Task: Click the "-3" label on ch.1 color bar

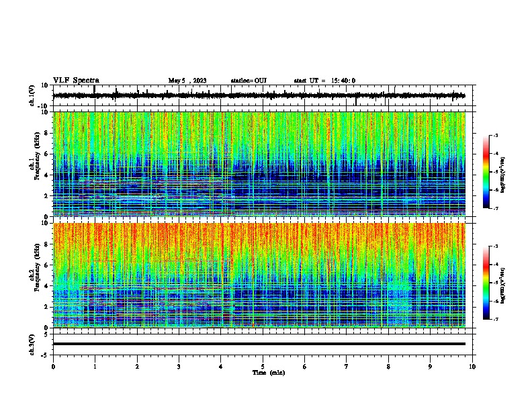Action: point(495,135)
